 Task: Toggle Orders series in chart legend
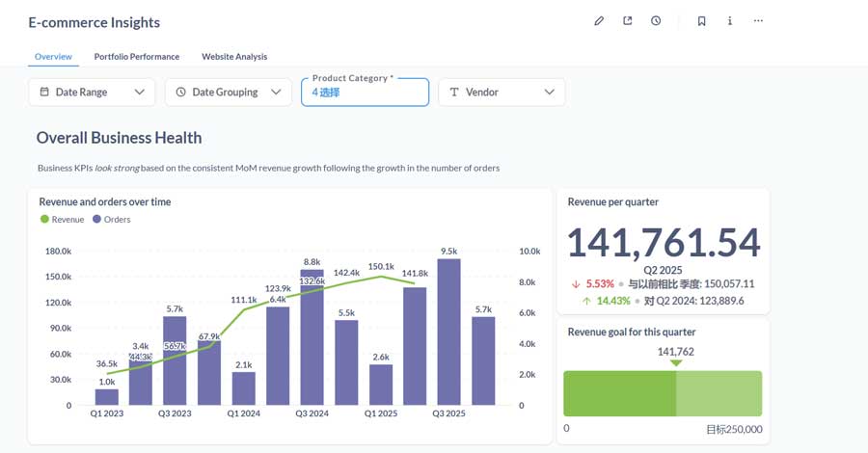coord(112,220)
